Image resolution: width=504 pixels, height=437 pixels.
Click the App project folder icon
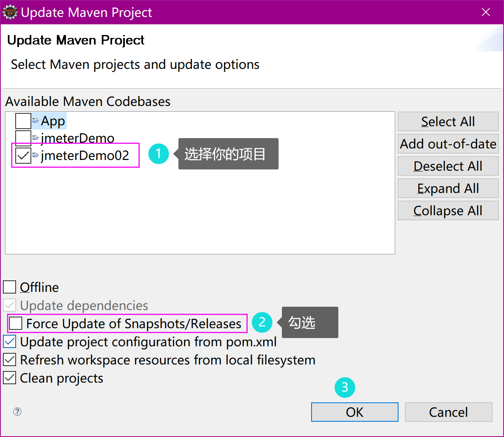pos(35,120)
